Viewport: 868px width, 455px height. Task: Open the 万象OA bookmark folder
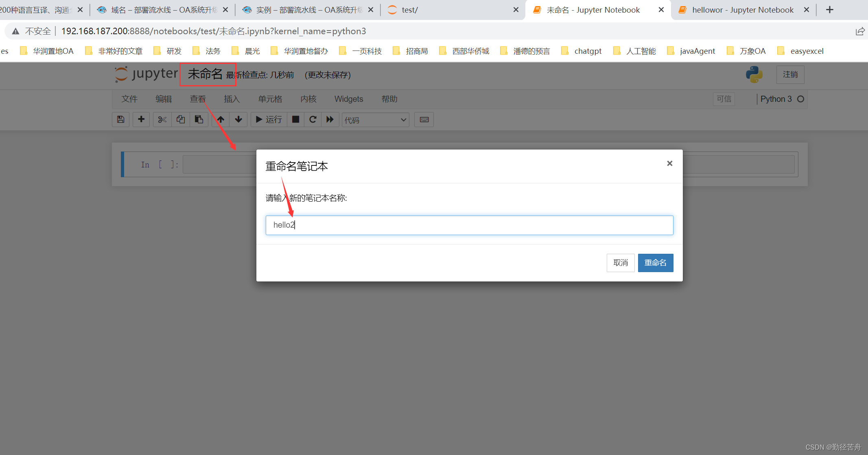point(746,51)
